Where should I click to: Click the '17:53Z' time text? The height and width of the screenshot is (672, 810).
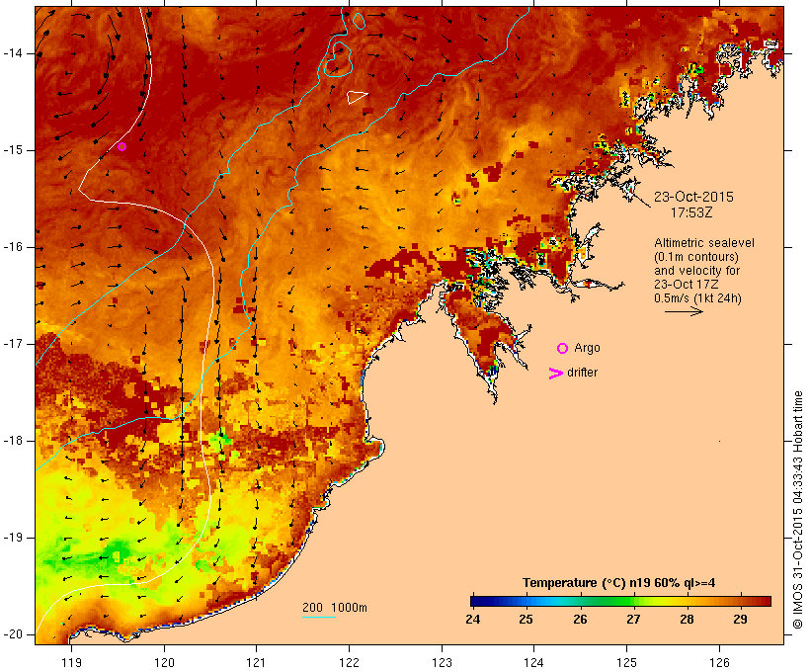point(691,212)
